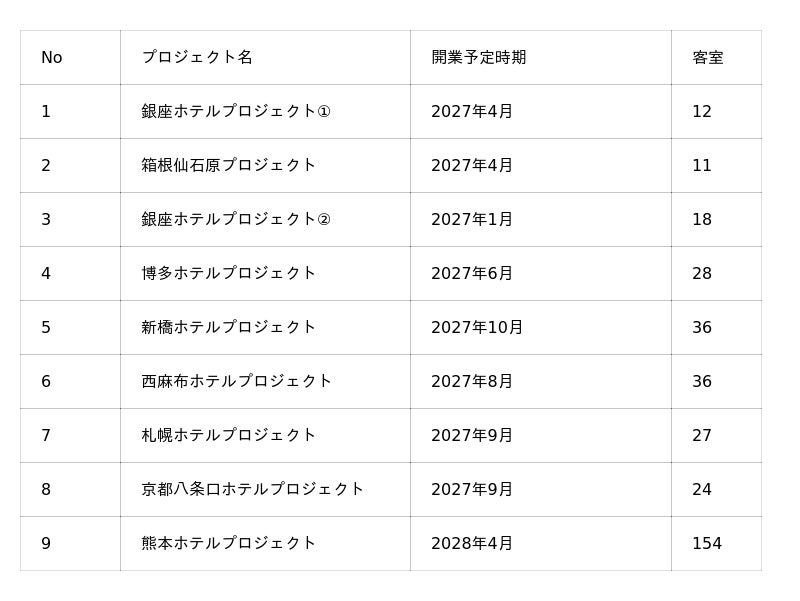Click the 2027年1月 opening date cell
800x601 pixels.
click(541, 220)
